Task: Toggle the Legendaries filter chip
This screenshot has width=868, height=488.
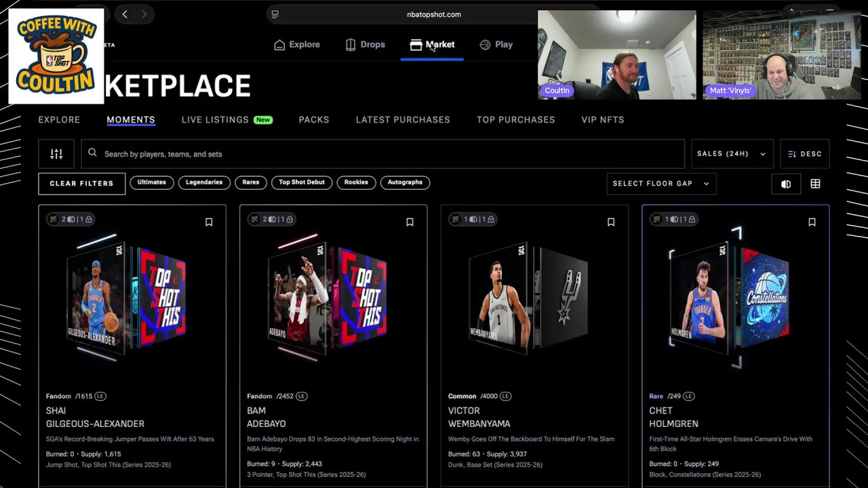Action: pyautogui.click(x=204, y=182)
